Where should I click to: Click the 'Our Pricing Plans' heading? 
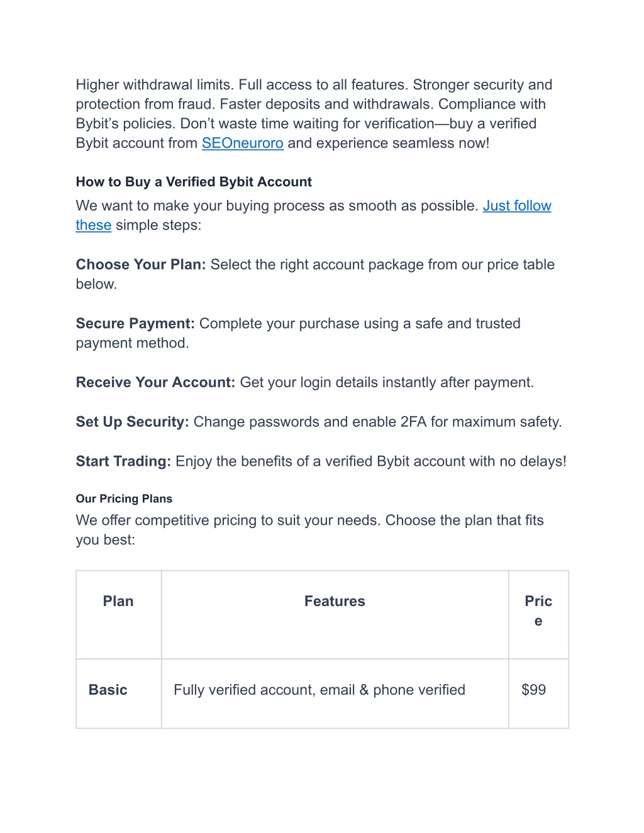pos(124,499)
